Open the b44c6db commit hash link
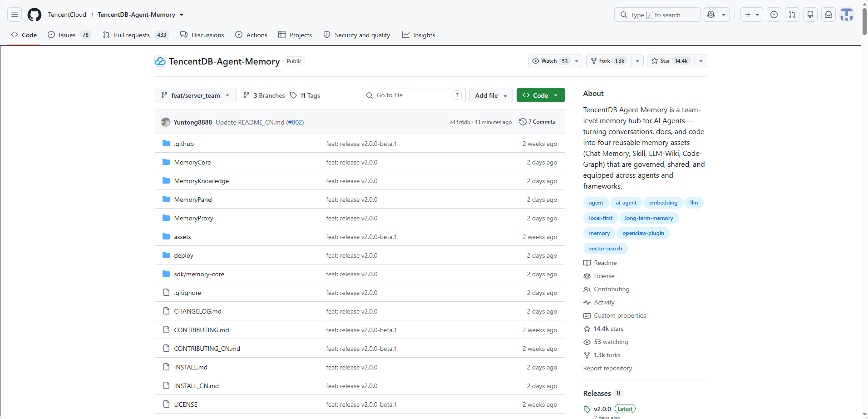This screenshot has width=868, height=419. click(460, 122)
